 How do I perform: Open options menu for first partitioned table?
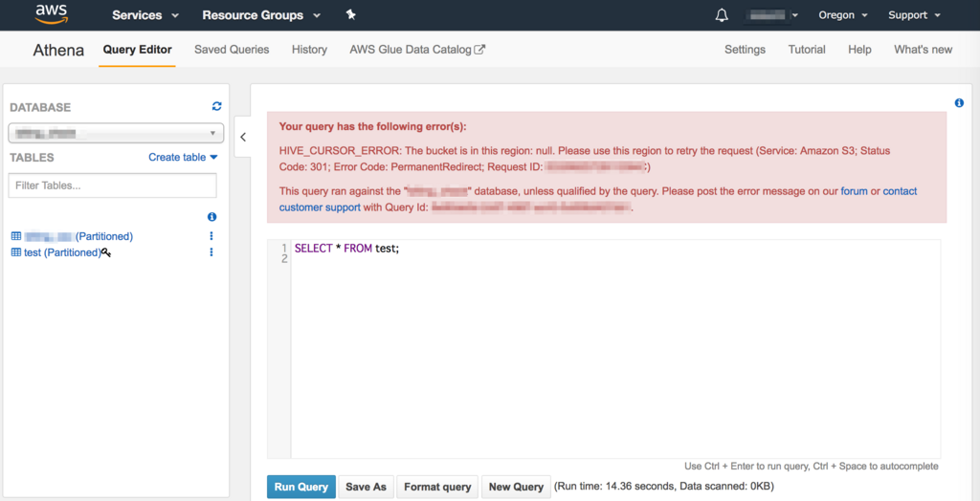point(212,236)
